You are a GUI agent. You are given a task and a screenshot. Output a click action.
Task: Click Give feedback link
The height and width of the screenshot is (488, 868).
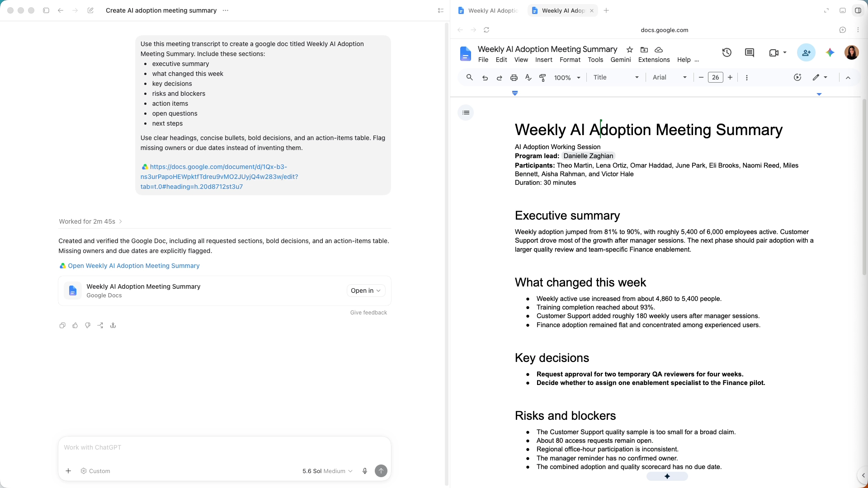[x=368, y=313]
